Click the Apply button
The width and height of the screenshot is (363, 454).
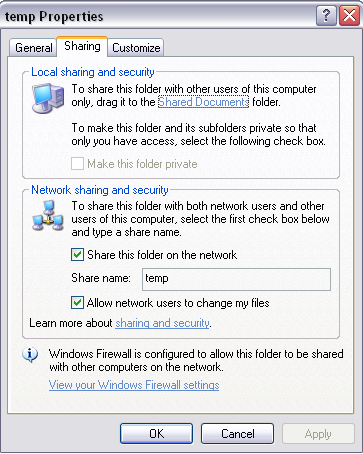[x=318, y=434]
